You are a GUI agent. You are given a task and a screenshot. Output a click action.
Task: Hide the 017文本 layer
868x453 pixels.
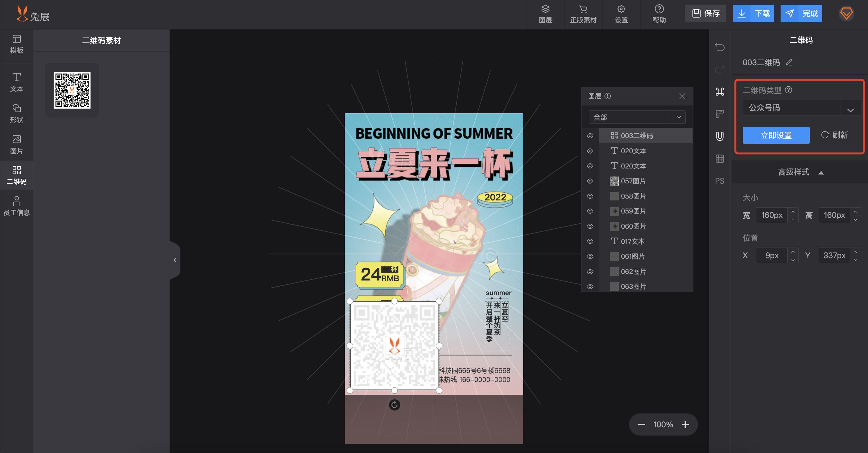tap(590, 241)
